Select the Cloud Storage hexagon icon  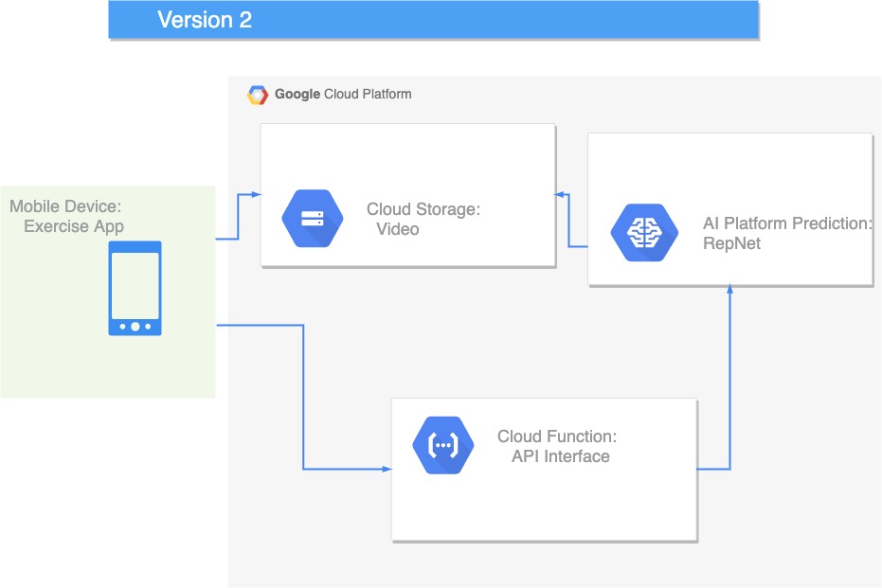pos(313,219)
